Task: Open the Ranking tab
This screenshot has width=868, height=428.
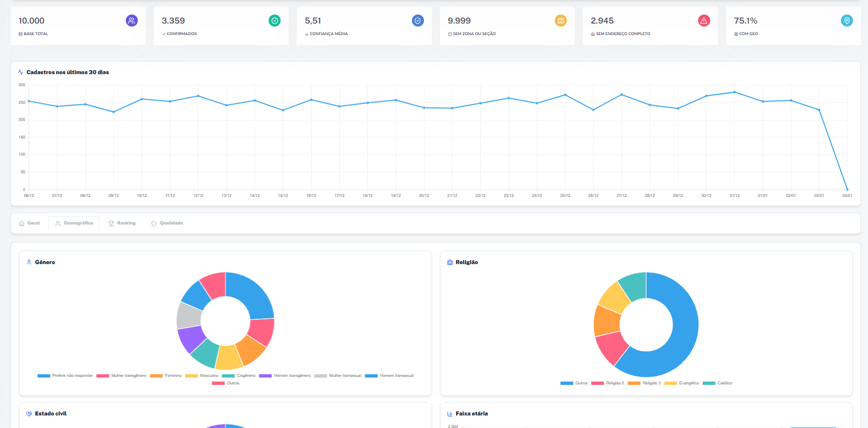Action: point(122,223)
